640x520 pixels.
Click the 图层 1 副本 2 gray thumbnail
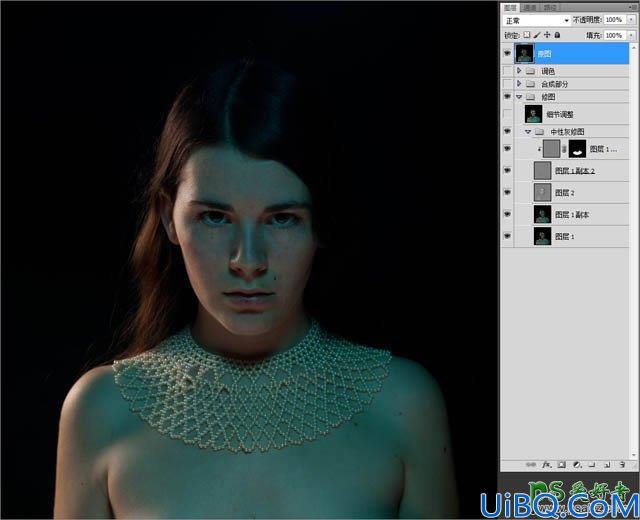542,171
